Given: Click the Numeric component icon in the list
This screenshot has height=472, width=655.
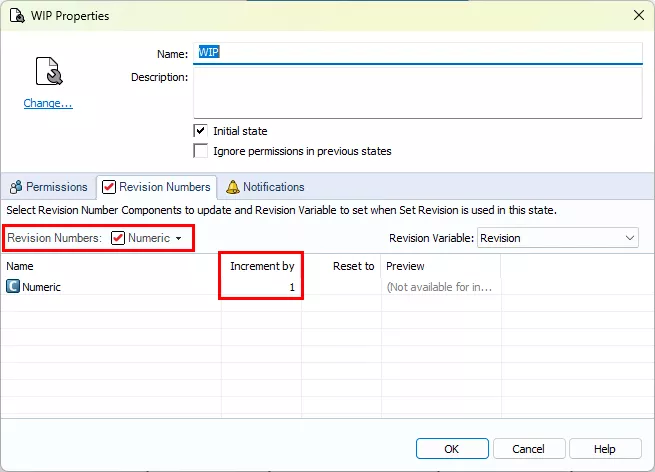Looking at the screenshot, I should pos(13,287).
